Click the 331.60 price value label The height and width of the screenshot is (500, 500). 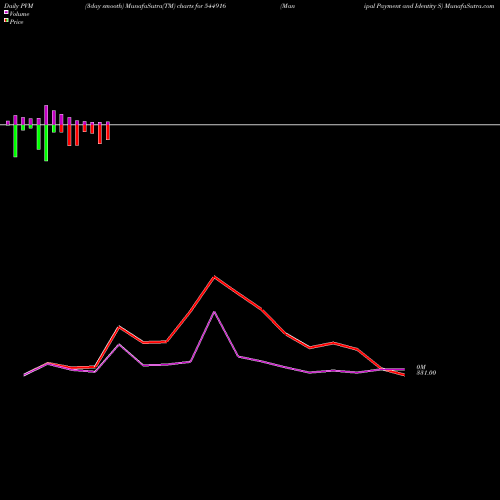[426, 373]
